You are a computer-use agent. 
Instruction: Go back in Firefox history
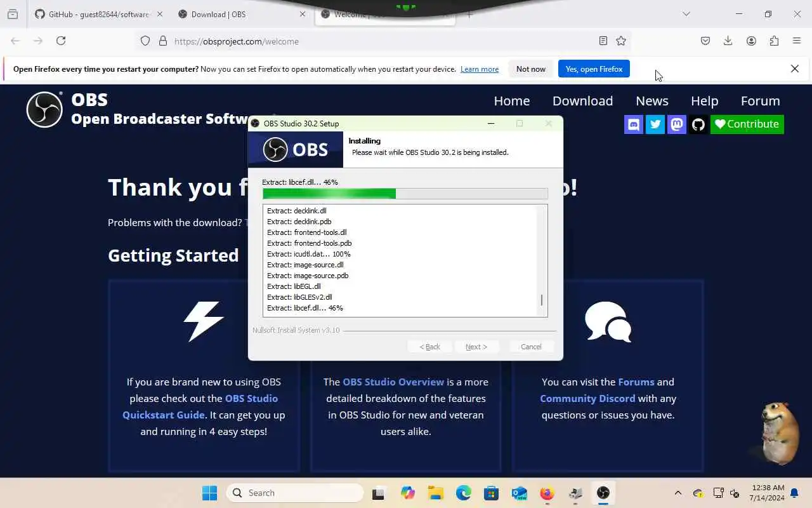[x=15, y=41]
